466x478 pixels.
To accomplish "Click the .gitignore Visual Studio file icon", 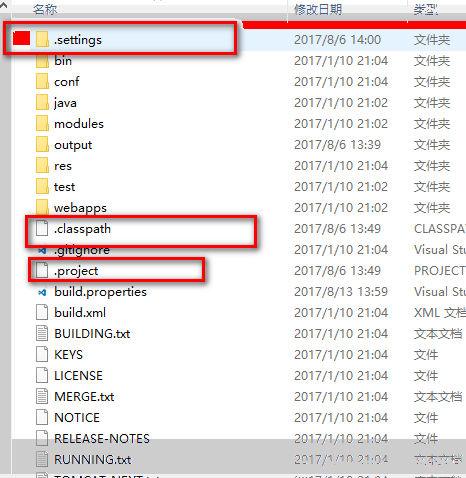I will coord(42,250).
